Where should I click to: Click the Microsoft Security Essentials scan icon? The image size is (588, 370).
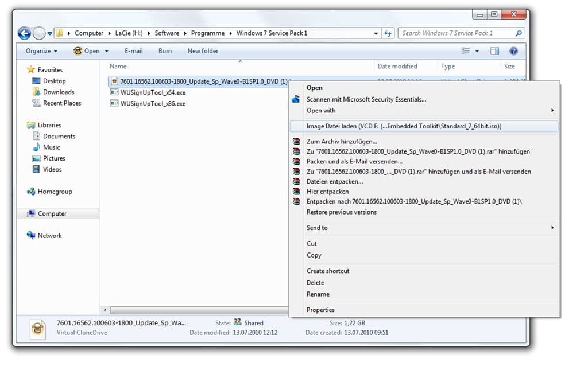click(x=296, y=99)
